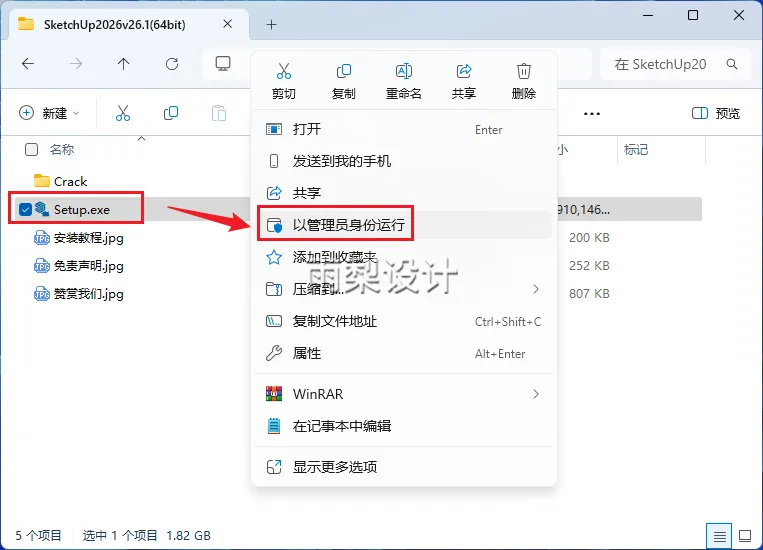Choose 在记事本中编辑 menu entry
The image size is (763, 550).
(403, 426)
